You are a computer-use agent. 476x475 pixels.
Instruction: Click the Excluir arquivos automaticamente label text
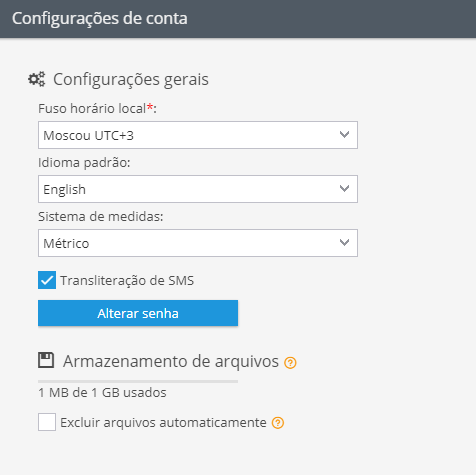[x=163, y=423]
